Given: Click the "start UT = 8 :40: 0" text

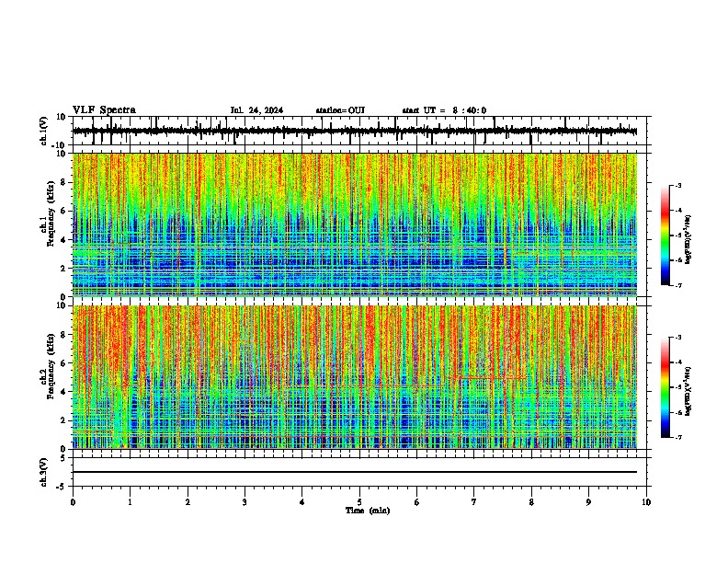Looking at the screenshot, I should click(444, 110).
